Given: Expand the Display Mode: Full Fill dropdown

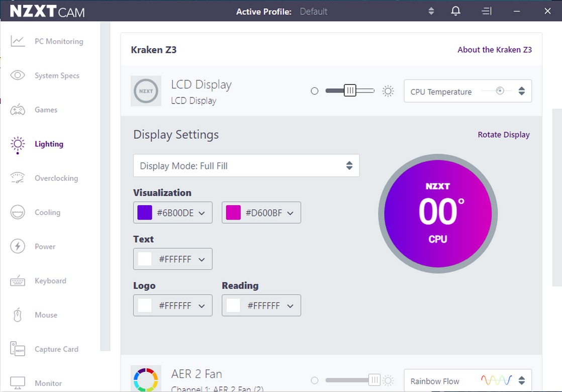Looking at the screenshot, I should tap(246, 166).
